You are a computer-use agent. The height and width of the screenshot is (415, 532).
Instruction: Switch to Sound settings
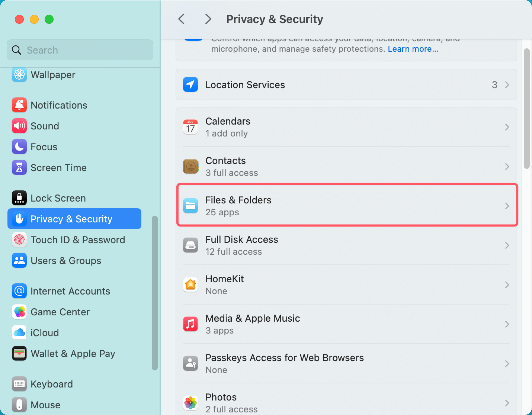tap(45, 126)
